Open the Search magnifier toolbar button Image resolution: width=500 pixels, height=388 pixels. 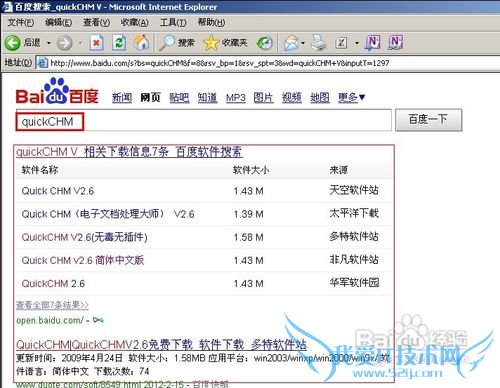[x=176, y=43]
